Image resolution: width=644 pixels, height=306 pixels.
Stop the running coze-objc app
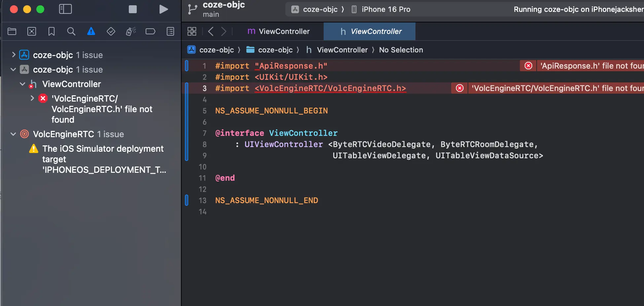tap(133, 9)
